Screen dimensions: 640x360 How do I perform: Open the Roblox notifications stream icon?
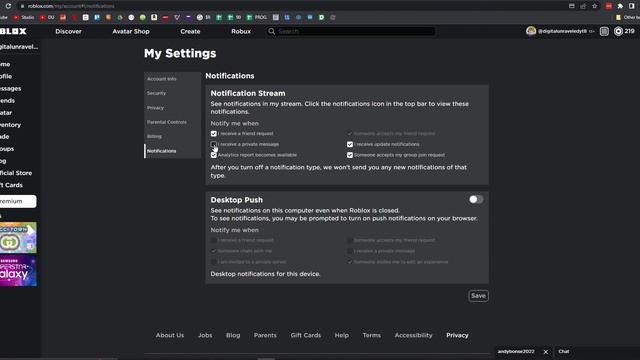604,31
